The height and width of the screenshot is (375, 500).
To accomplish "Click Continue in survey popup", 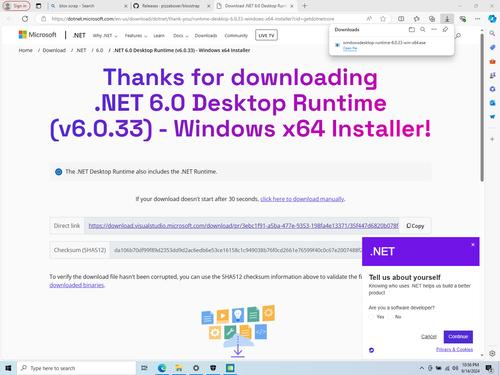I will (x=458, y=337).
